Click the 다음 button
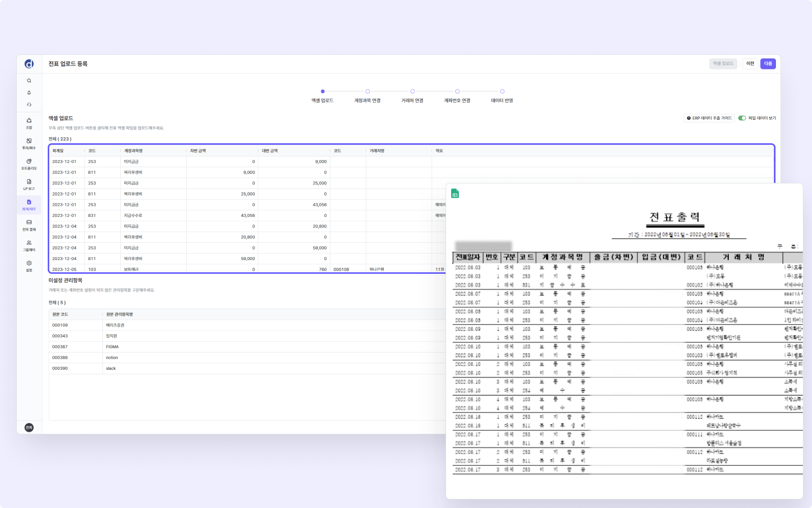 point(768,63)
